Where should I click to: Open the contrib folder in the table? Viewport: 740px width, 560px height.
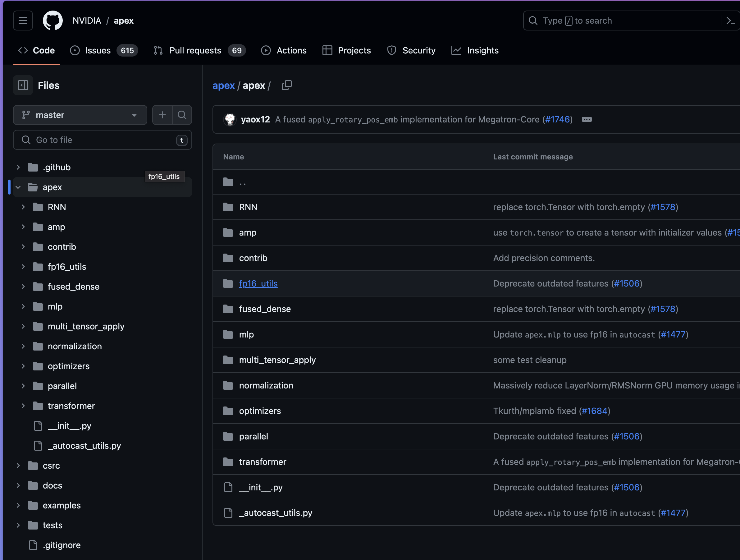pyautogui.click(x=253, y=258)
